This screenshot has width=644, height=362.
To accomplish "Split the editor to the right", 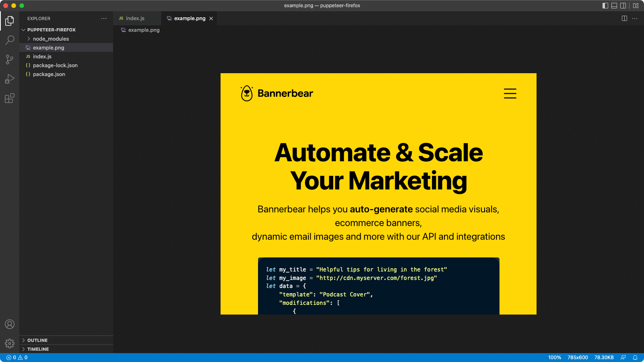I will pos(624,19).
